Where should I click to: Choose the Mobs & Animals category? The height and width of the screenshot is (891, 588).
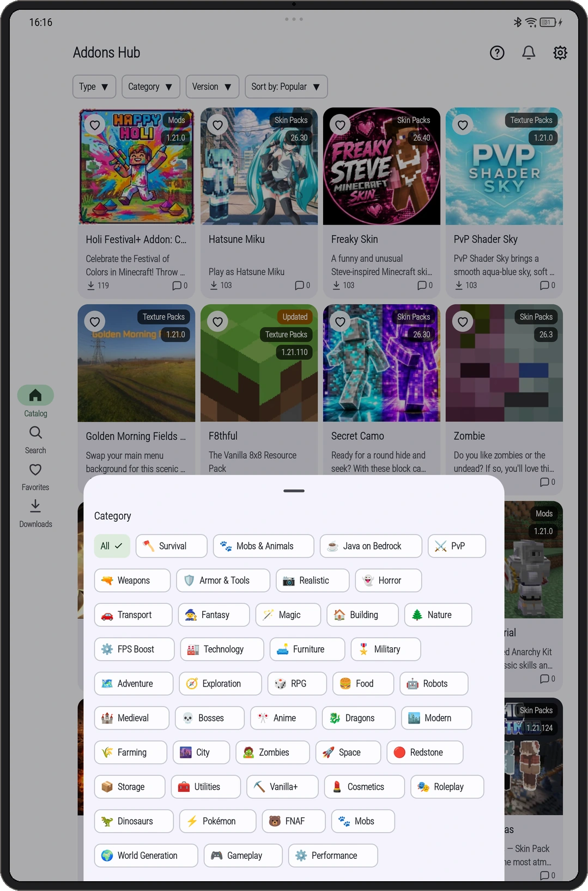pyautogui.click(x=263, y=546)
